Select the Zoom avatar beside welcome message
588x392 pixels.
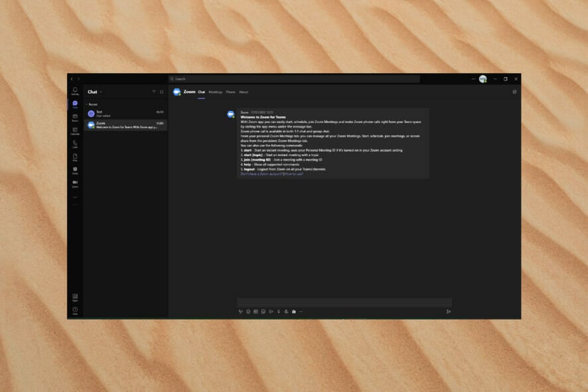click(x=231, y=114)
